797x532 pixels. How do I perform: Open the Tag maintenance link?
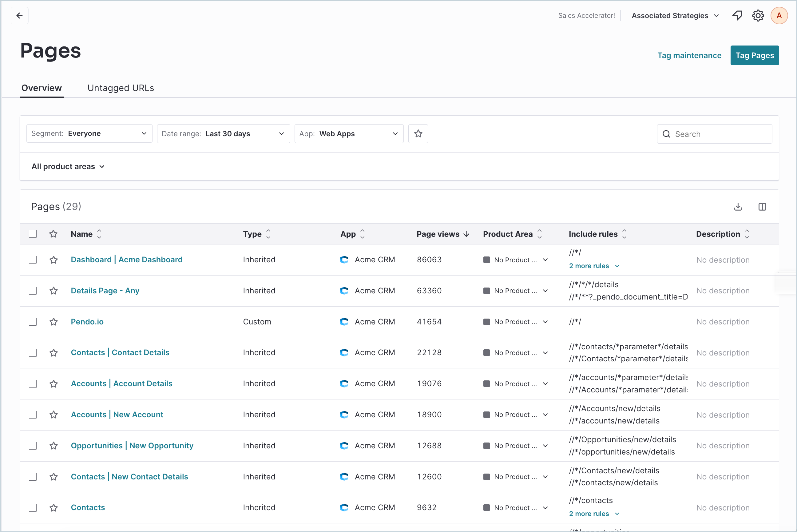coord(689,55)
